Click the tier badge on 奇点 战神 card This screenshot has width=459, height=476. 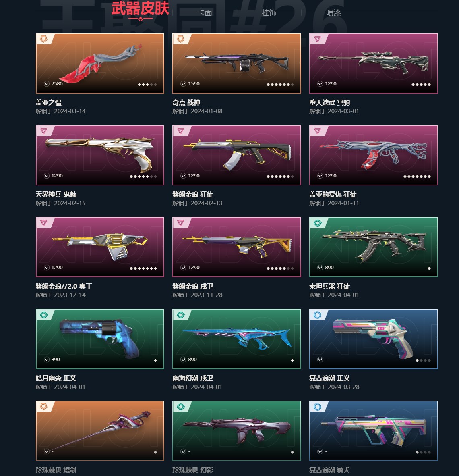[181, 39]
